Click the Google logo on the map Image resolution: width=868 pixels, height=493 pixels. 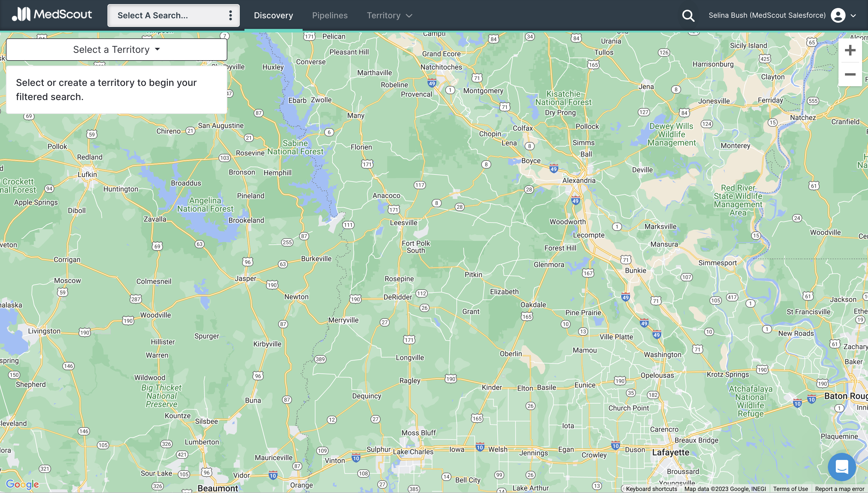point(22,484)
